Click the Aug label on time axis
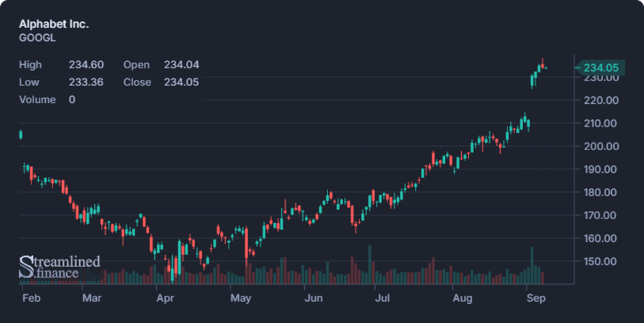The width and height of the screenshot is (644, 323). tap(463, 298)
